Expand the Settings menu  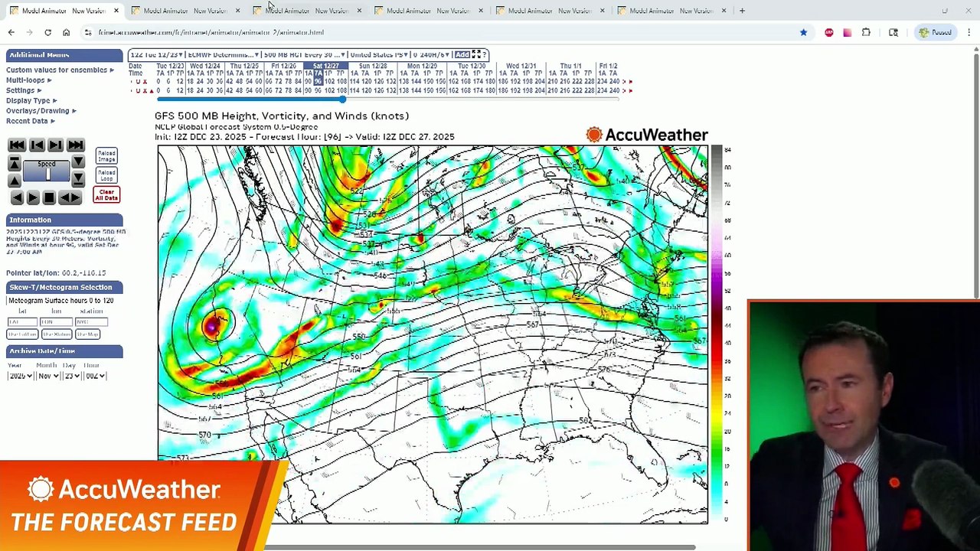(x=24, y=90)
